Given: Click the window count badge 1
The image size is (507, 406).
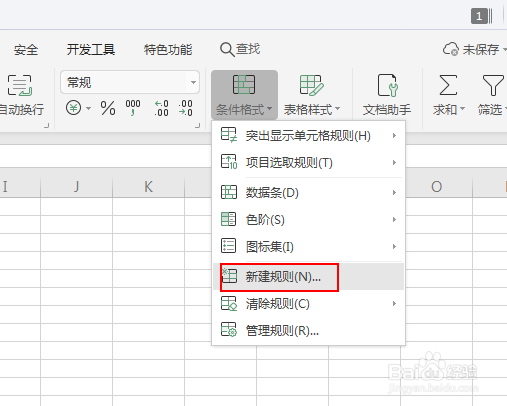Looking at the screenshot, I should tap(479, 16).
